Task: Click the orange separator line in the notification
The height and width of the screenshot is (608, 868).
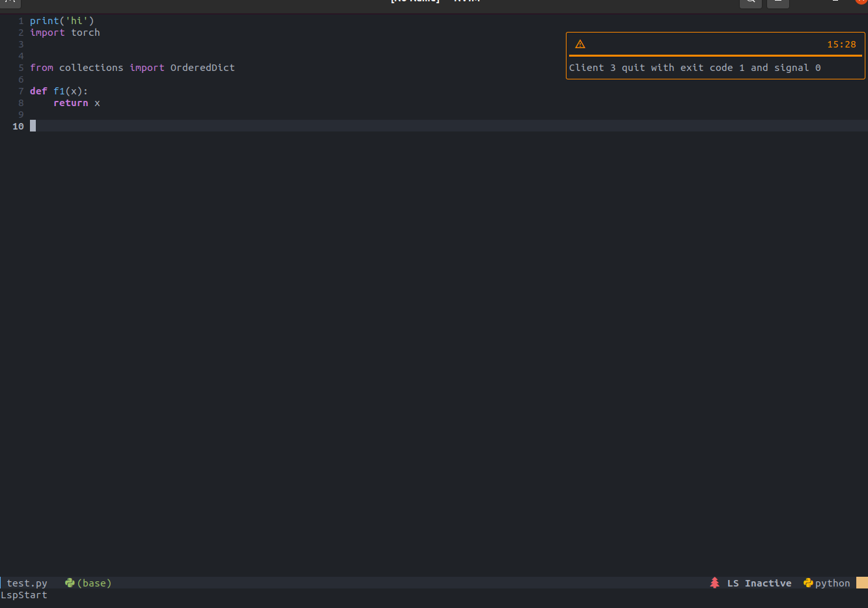Action: pyautogui.click(x=715, y=55)
